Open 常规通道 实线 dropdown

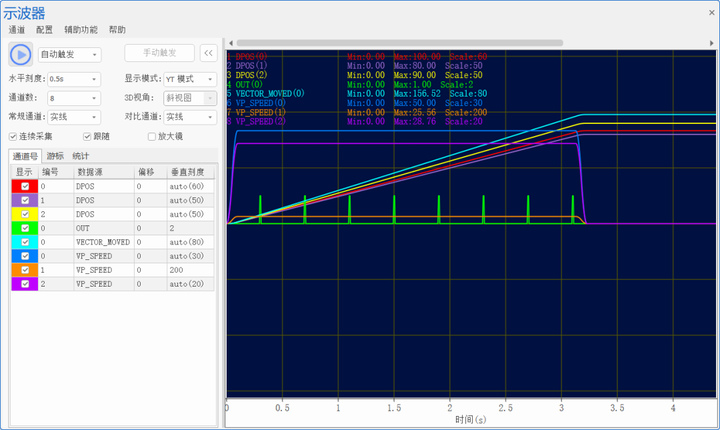click(74, 117)
